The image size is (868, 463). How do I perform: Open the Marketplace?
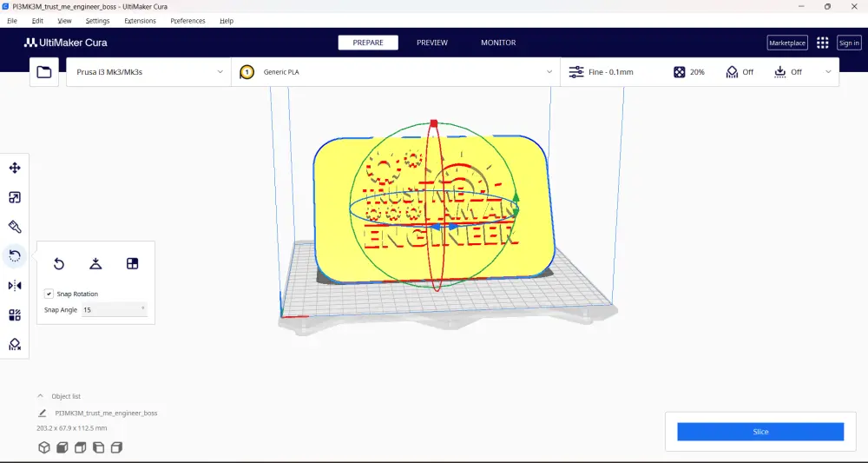787,43
